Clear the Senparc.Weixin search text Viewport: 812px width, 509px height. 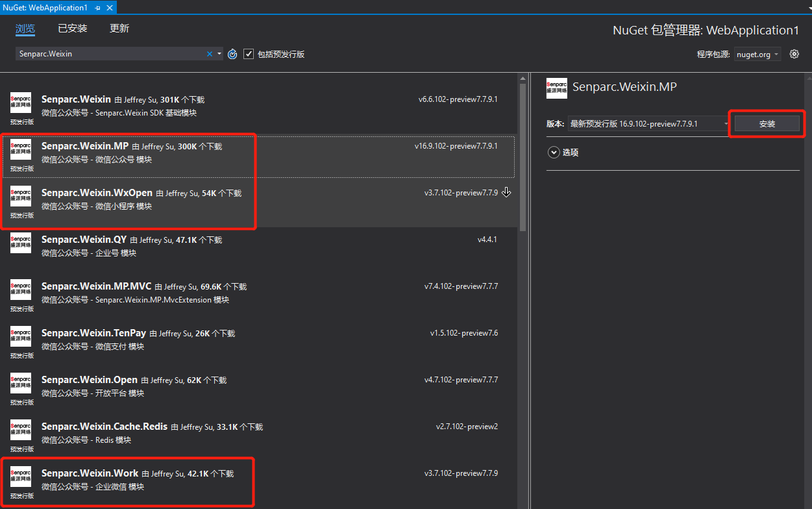point(210,54)
